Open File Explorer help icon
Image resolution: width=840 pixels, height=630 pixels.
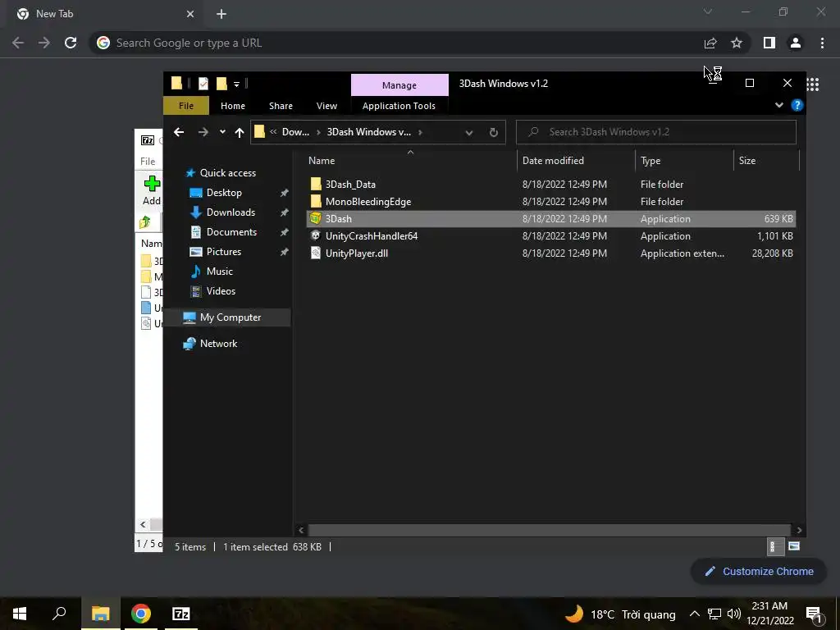797,105
